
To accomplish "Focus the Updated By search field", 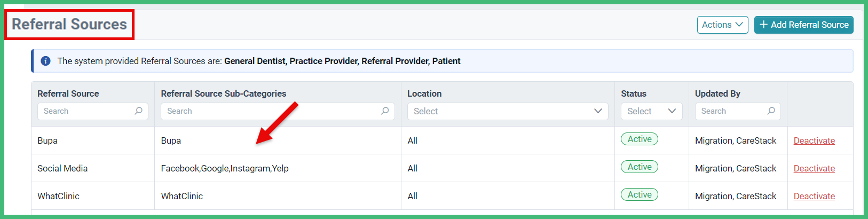I will (738, 111).
